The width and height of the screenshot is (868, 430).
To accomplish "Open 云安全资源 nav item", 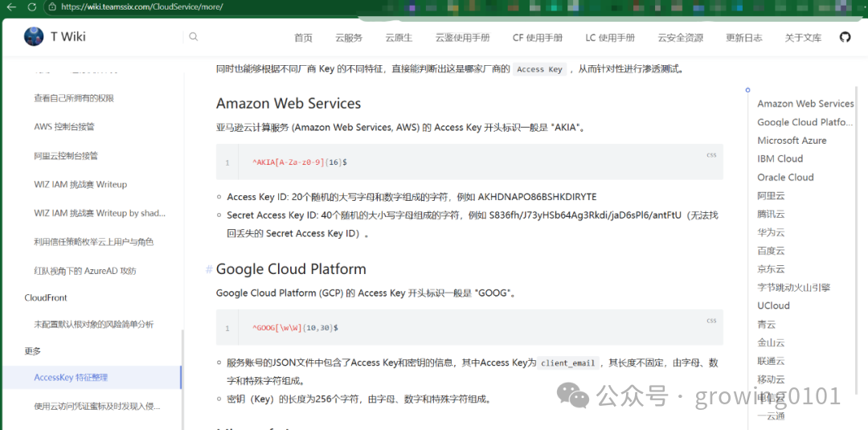I will tap(681, 38).
